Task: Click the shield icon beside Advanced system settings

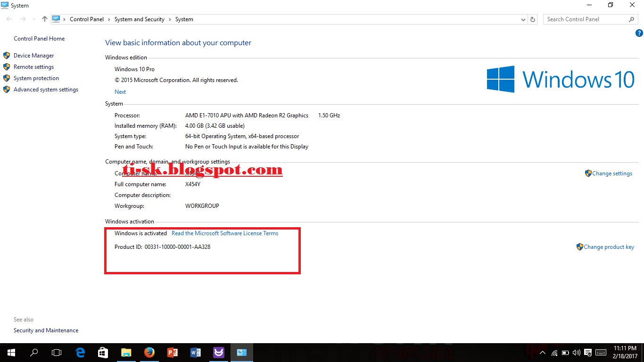Action: coord(7,90)
